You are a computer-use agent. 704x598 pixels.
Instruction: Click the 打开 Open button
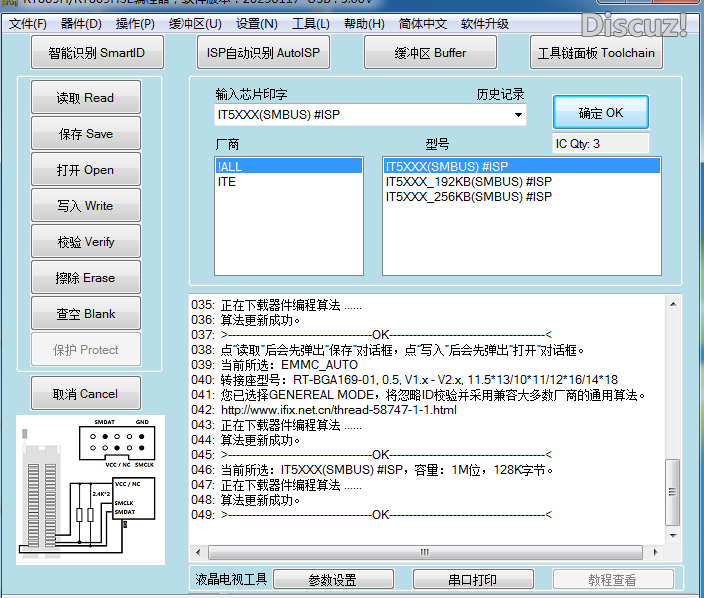point(85,170)
